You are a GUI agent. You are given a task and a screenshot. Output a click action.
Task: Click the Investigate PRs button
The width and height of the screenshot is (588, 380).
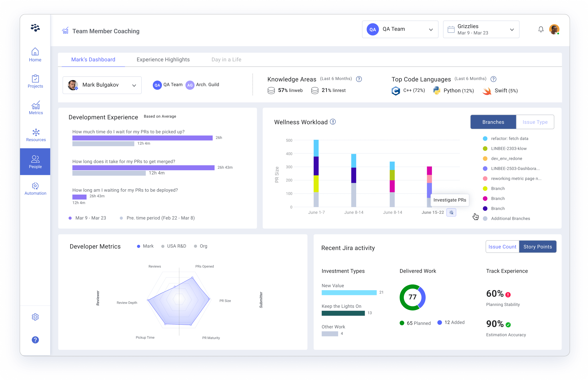[x=449, y=200]
